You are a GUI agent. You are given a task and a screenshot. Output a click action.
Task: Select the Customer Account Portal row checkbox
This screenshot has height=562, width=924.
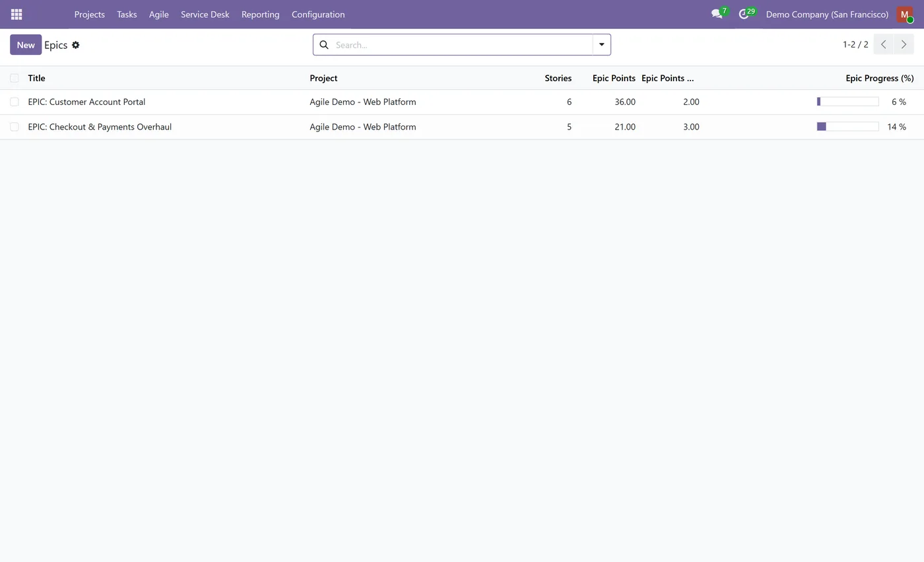(x=15, y=102)
